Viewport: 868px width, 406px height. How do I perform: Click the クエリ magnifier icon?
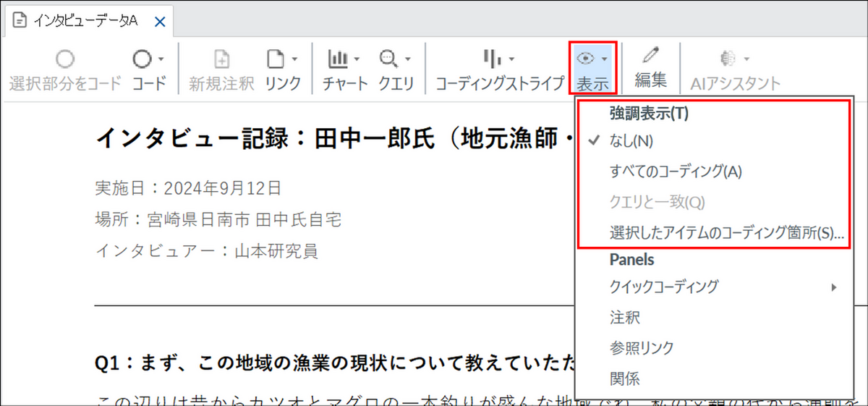[x=389, y=59]
